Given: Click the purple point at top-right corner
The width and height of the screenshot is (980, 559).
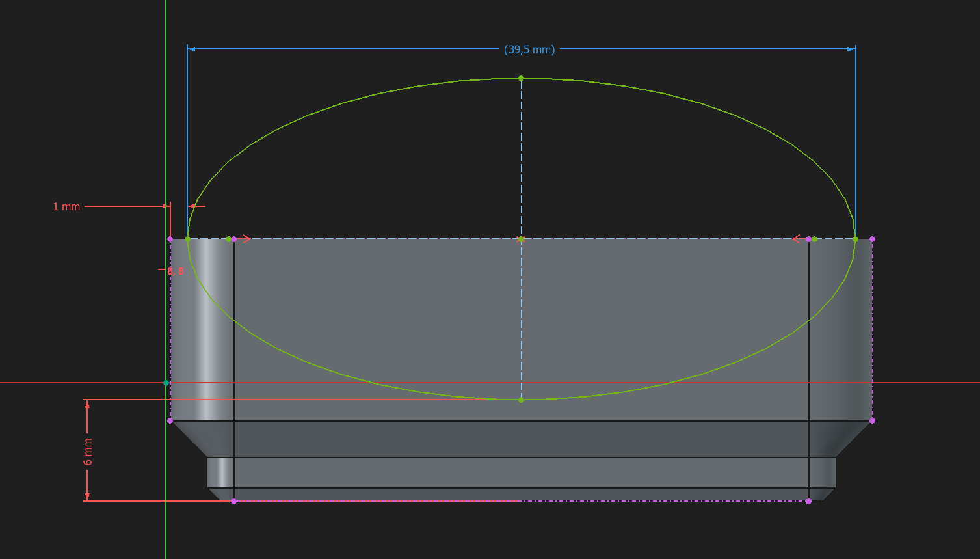Looking at the screenshot, I should (872, 239).
